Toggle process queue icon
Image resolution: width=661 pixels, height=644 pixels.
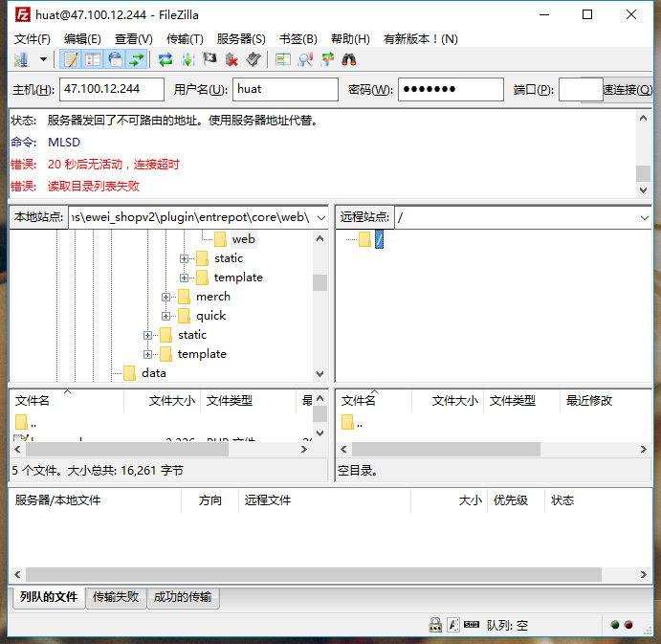point(187,59)
